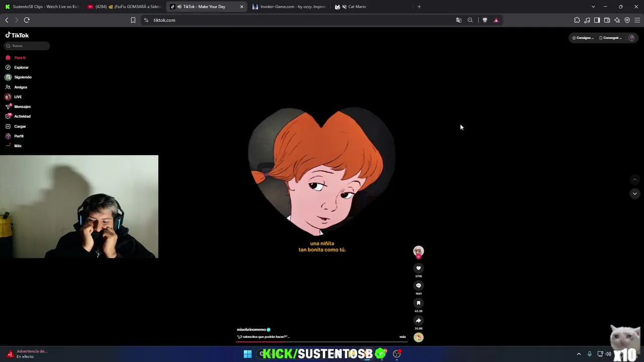This screenshot has width=644, height=362.
Task: Bookmark this page in the browser
Action: (133, 20)
